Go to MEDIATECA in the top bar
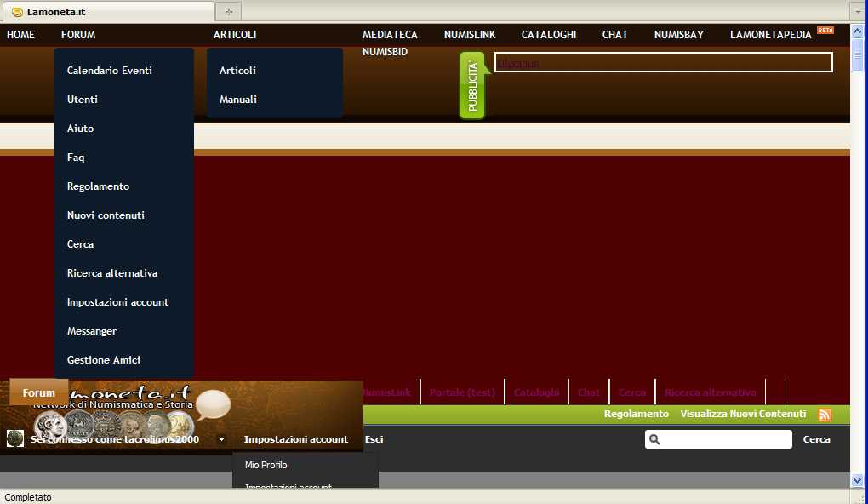868x504 pixels. (x=390, y=35)
